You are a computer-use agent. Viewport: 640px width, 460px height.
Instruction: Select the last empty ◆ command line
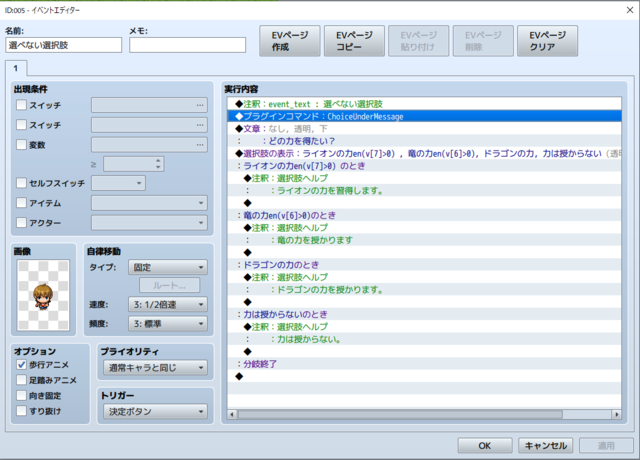pyautogui.click(x=424, y=376)
